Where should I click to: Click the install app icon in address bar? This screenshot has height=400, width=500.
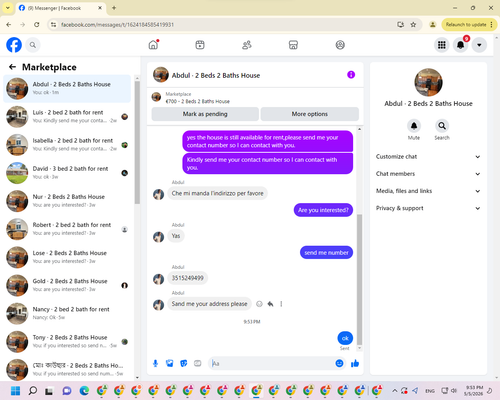401,25
